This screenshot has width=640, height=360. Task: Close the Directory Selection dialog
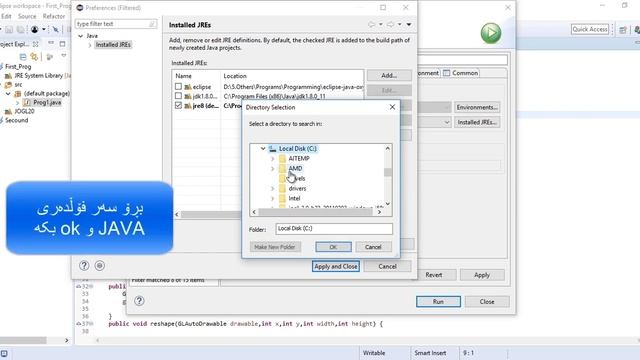(x=392, y=107)
